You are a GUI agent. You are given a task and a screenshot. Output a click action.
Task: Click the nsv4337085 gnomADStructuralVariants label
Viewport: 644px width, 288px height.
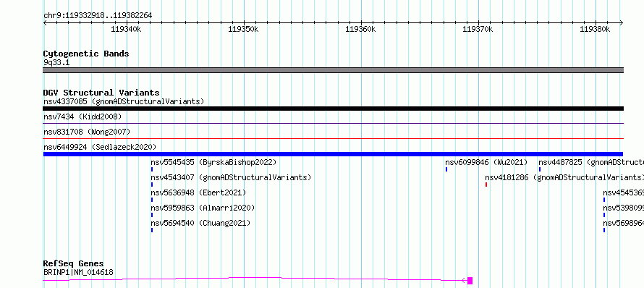124,101
